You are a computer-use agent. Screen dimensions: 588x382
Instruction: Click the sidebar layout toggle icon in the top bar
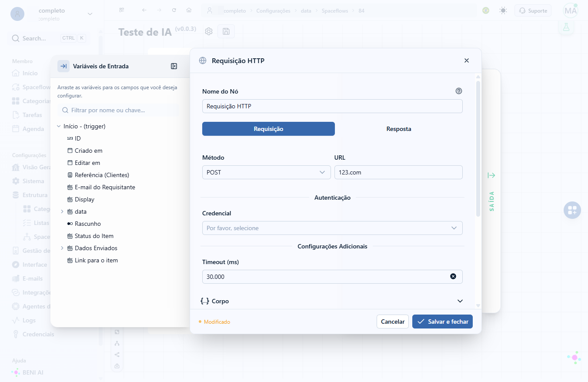(122, 10)
